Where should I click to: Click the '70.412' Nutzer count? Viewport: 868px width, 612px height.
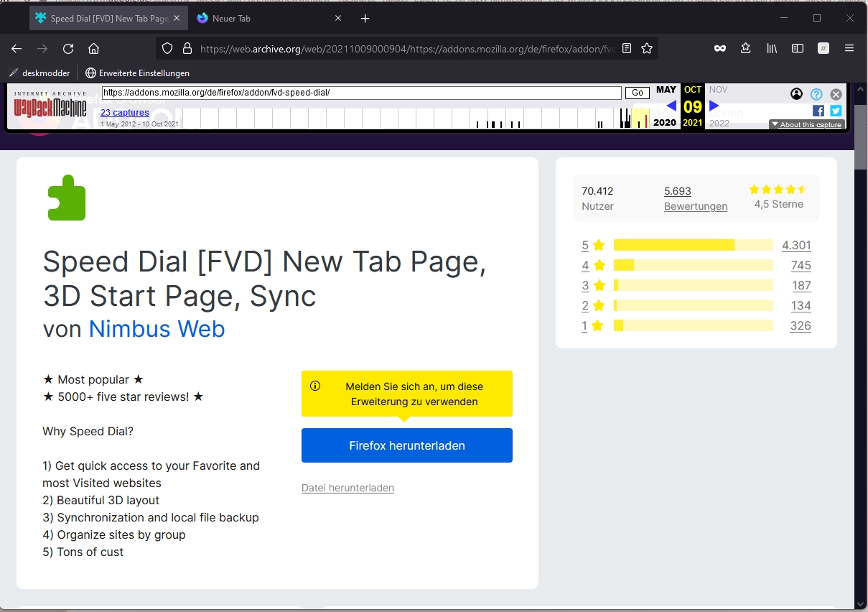[x=597, y=191]
